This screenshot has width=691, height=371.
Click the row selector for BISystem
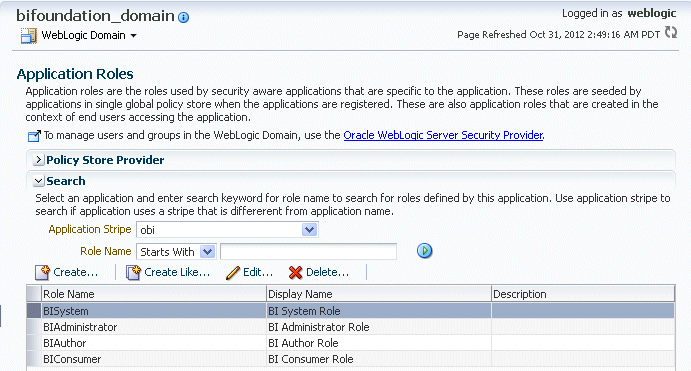(34, 311)
